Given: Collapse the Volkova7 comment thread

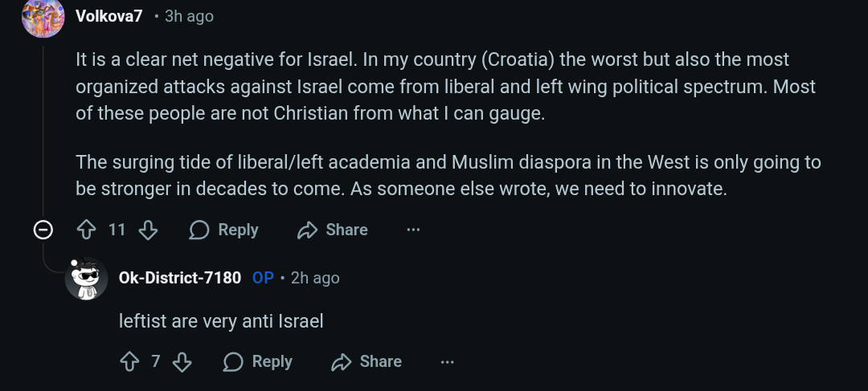Looking at the screenshot, I should [x=43, y=230].
